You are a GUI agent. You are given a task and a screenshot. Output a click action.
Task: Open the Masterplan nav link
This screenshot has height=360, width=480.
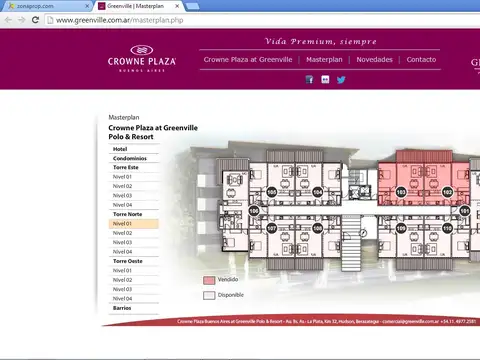pos(324,60)
